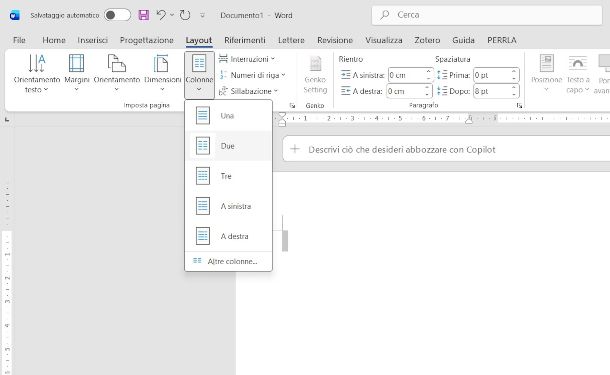The image size is (610, 375).
Task: Open the Sillabazione dropdown
Action: tap(249, 91)
